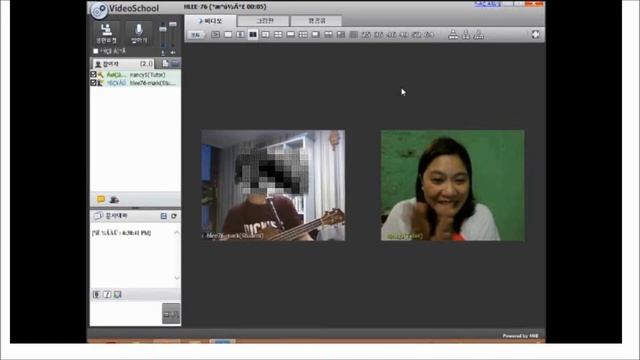
Task: Select first hierarchy icon with single wide base
Action: (x=453, y=35)
